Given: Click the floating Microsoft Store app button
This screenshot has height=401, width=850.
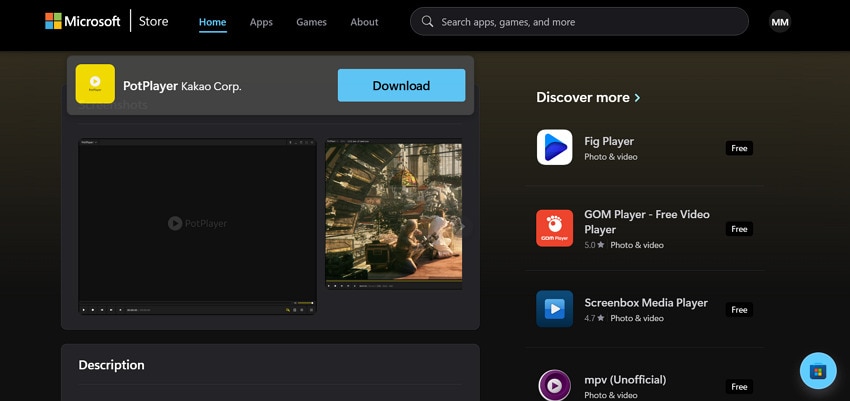Looking at the screenshot, I should (x=818, y=371).
